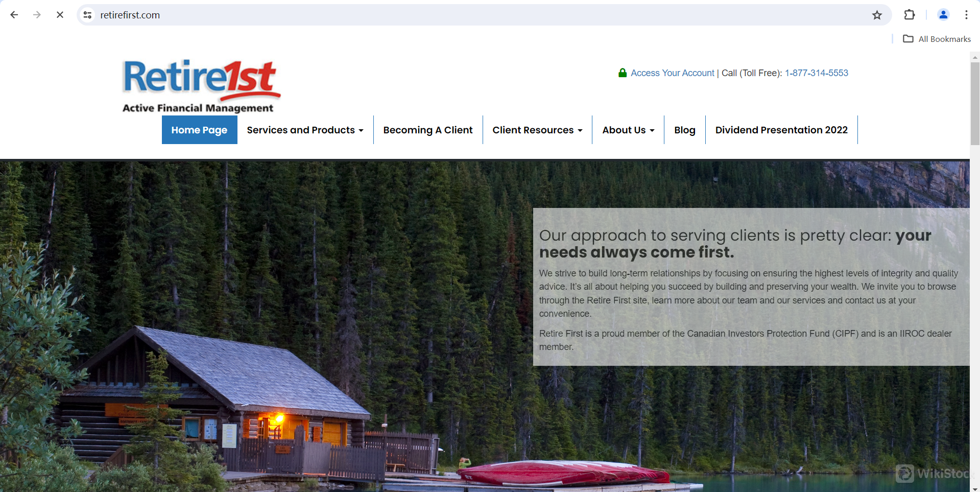Stop page loading with X icon

[60, 15]
